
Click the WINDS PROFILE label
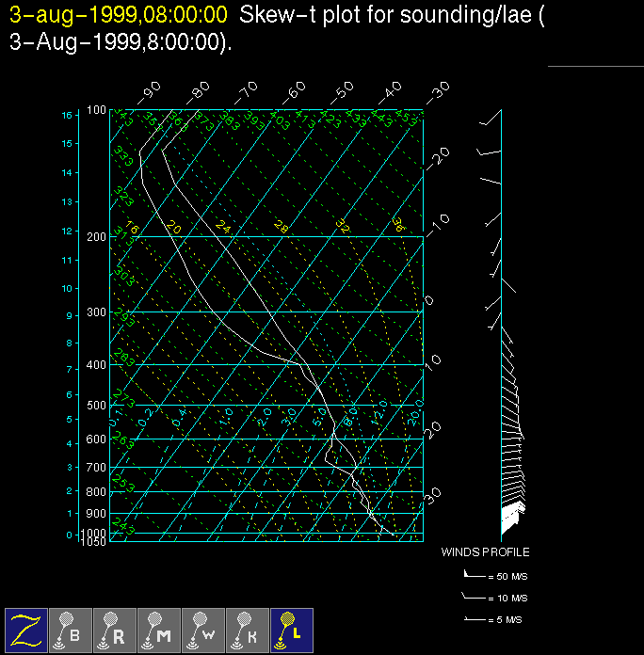(485, 552)
